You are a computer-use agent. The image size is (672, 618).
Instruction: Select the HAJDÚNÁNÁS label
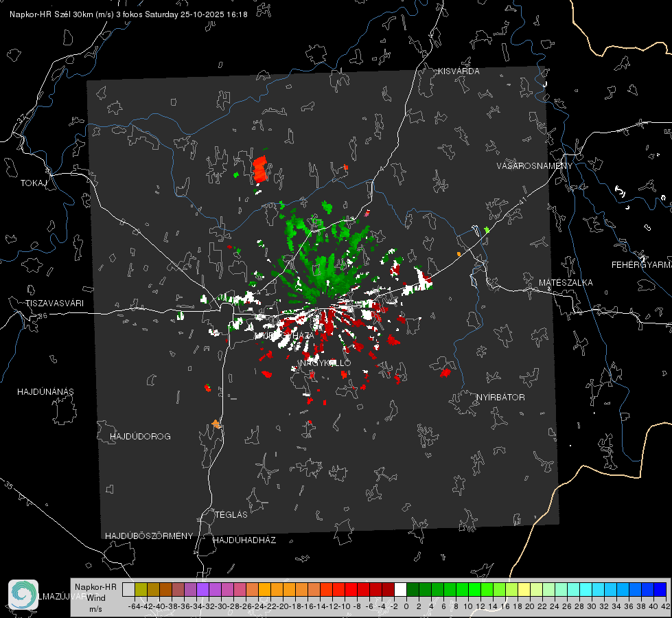click(x=45, y=391)
